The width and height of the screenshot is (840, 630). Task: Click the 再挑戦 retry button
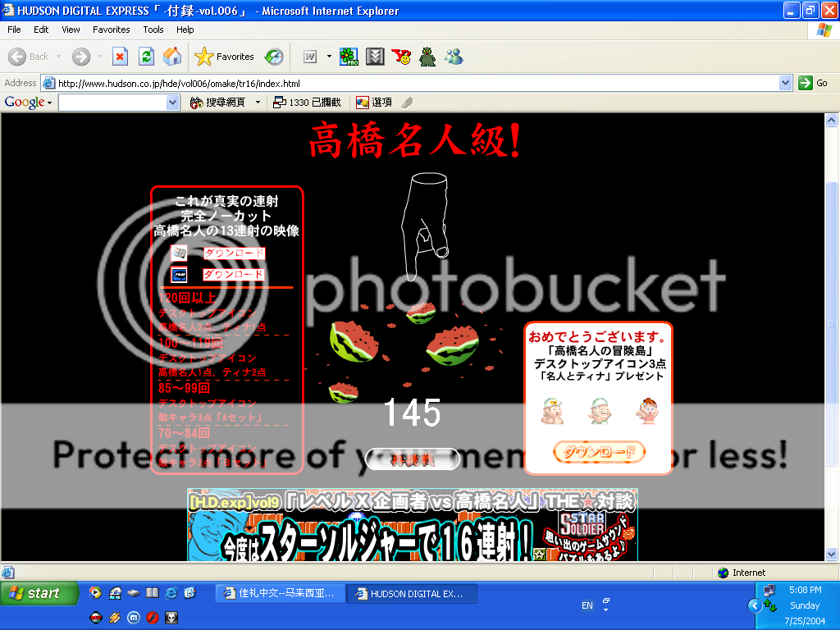413,459
